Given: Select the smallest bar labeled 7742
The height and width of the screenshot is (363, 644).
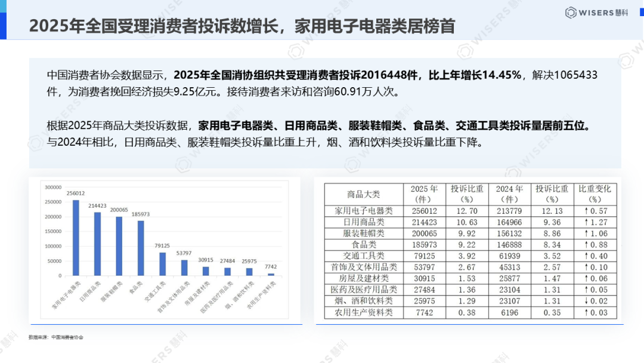Looking at the screenshot, I should pyautogui.click(x=271, y=275).
